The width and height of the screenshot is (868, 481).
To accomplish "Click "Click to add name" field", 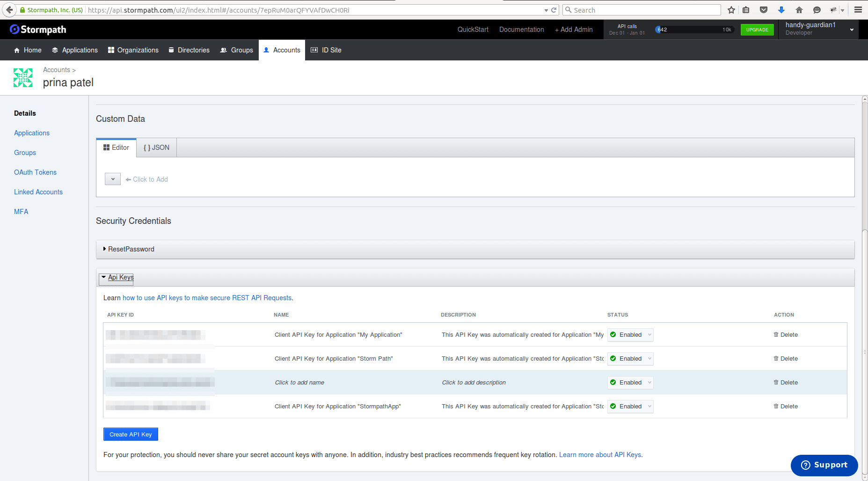I will pyautogui.click(x=299, y=382).
